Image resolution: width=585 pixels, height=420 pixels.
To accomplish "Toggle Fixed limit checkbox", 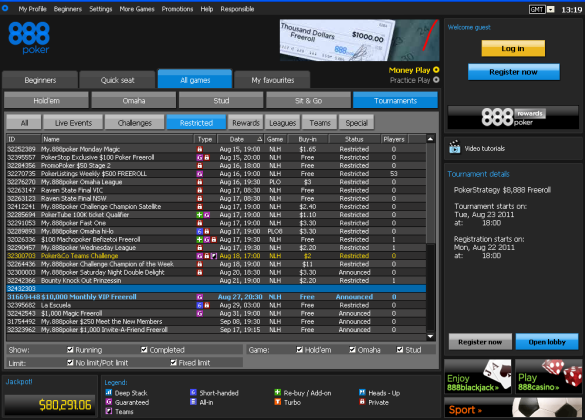I will (173, 363).
